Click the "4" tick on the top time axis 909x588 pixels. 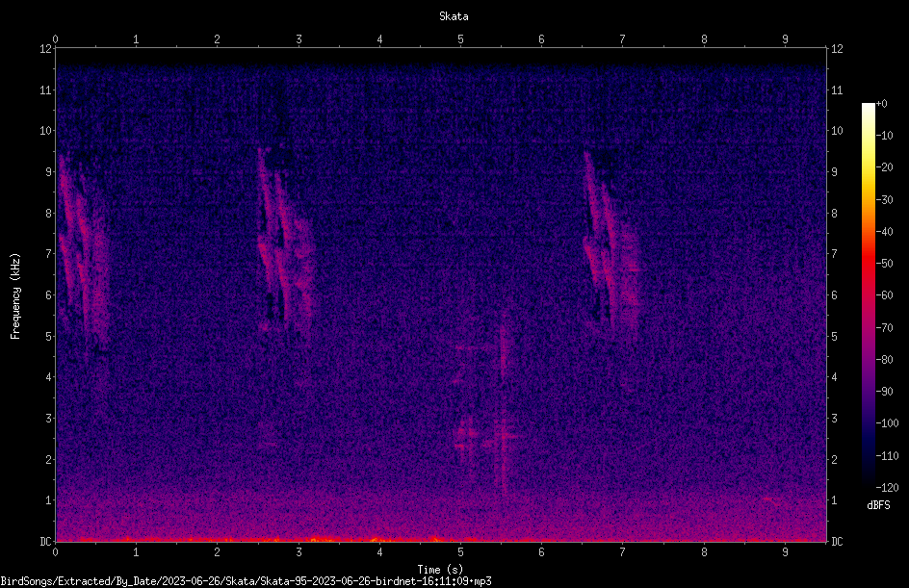coord(379,39)
